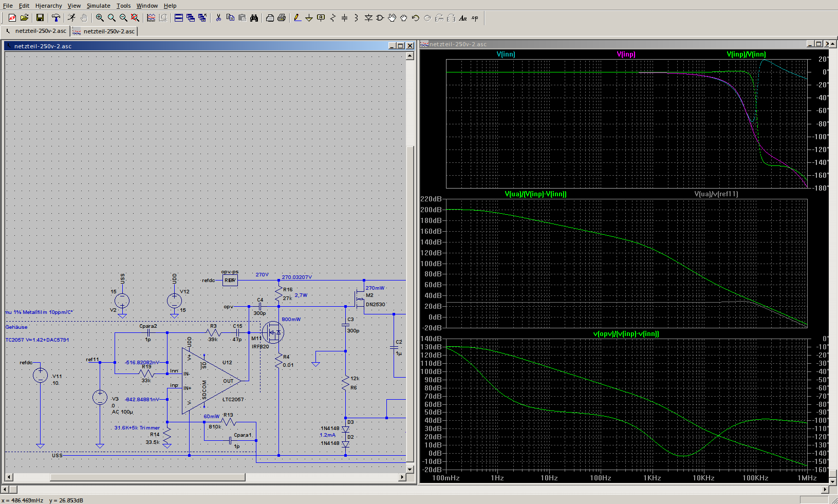This screenshot has width=838, height=504.
Task: Click the Halt simulation hand icon
Action: tap(84, 18)
